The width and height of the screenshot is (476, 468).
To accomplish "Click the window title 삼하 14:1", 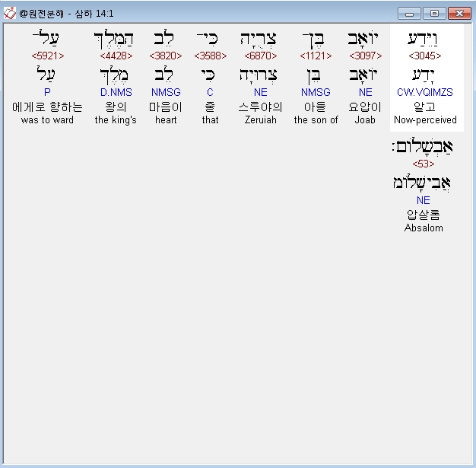I will tap(94, 14).
